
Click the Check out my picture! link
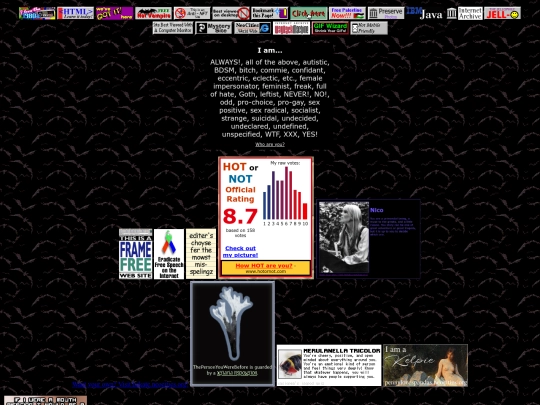tap(240, 251)
